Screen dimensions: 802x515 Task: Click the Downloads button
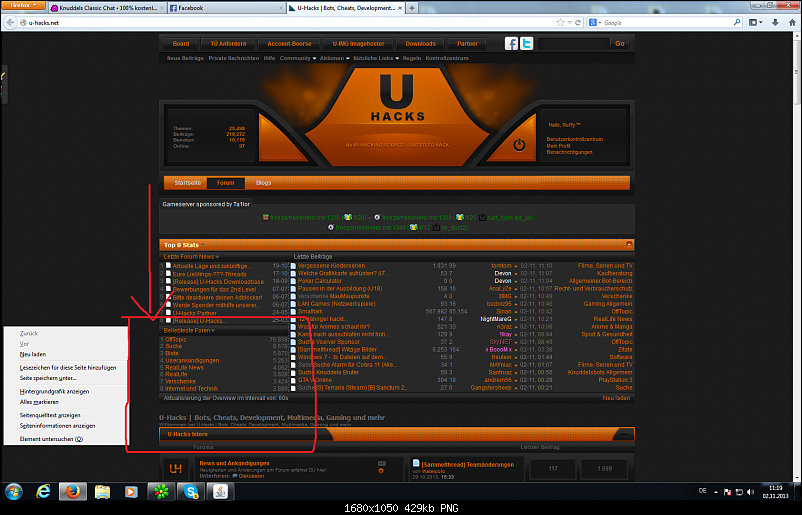point(420,44)
